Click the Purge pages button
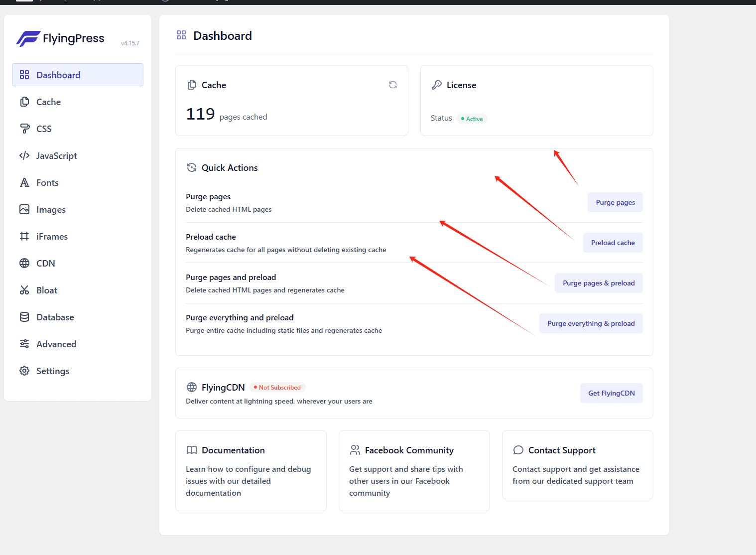Screen dimensions: 756x555 [x=615, y=202]
